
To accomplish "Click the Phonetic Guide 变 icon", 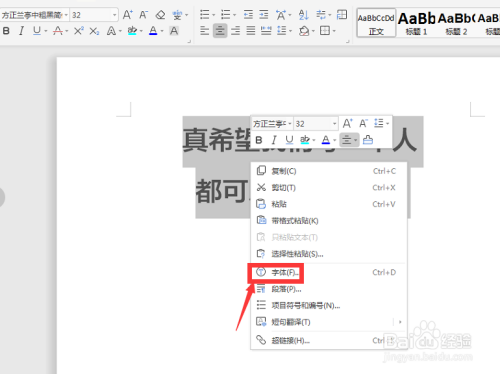I will 177,15.
